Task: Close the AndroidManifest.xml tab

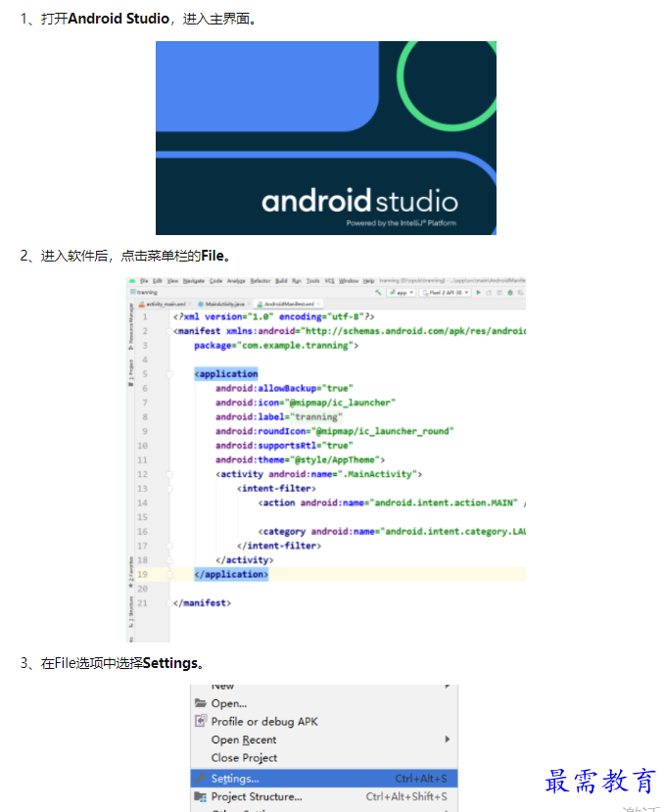Action: (x=318, y=304)
